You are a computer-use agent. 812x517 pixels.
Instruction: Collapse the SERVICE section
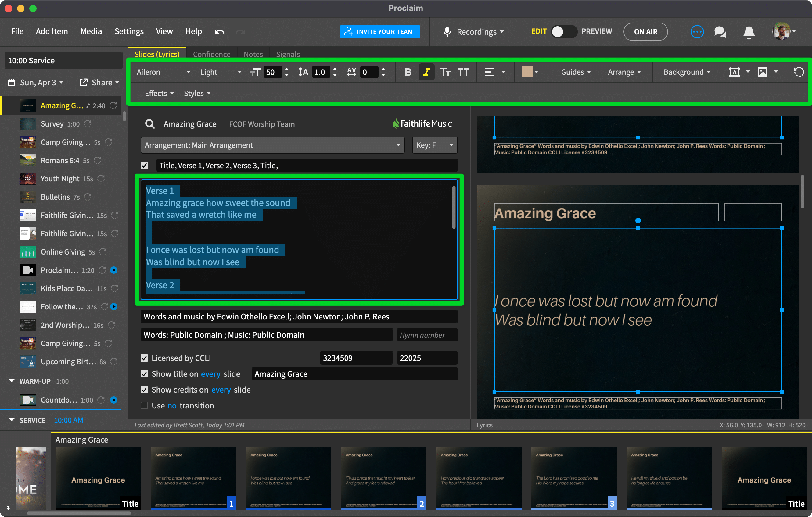12,420
